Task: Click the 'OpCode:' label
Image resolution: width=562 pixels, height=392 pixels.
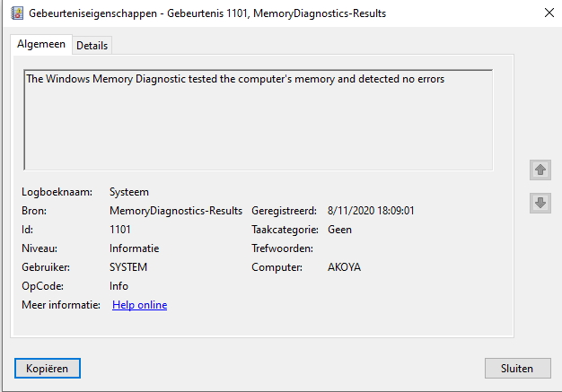Action: (x=42, y=286)
